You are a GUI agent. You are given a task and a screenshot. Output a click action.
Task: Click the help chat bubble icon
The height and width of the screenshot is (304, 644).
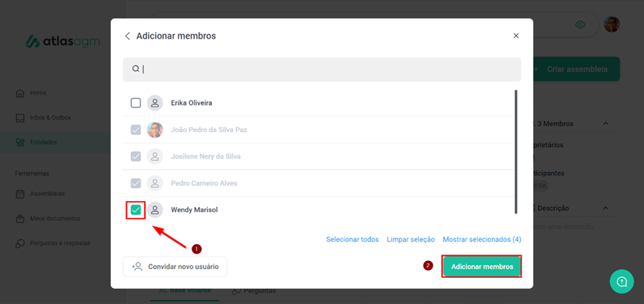click(x=621, y=281)
